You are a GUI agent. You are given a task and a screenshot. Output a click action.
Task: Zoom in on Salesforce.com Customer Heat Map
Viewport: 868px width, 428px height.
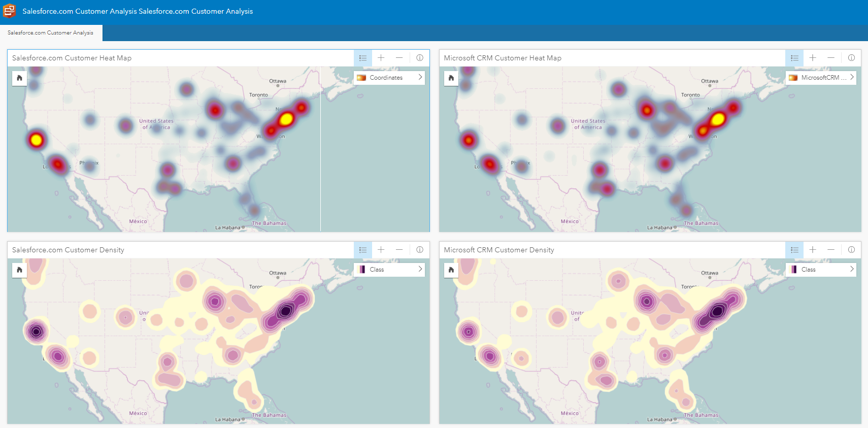[381, 58]
